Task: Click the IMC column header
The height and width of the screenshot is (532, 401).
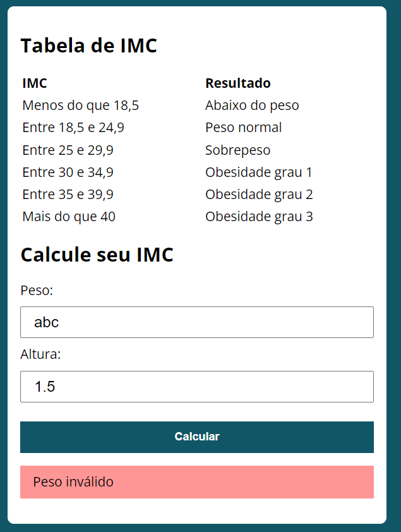Action: [x=31, y=83]
